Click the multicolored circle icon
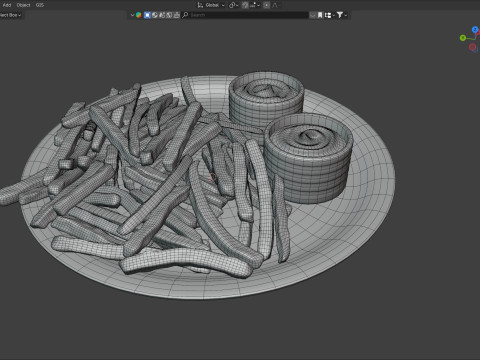480x360 pixels. (x=139, y=15)
